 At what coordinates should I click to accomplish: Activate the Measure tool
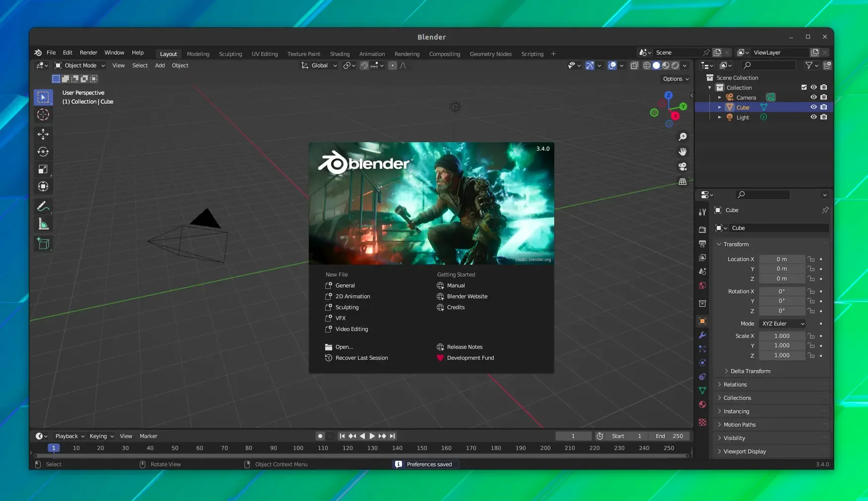coord(43,224)
